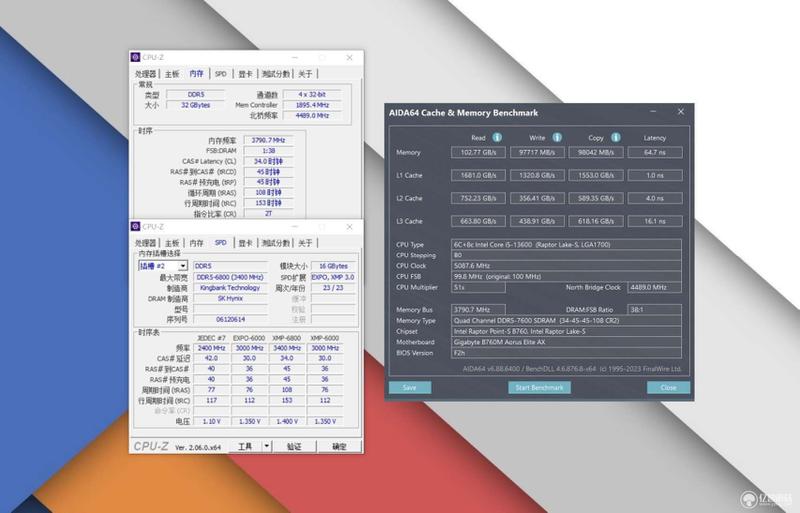This screenshot has width=800, height=513.
Task: Click the L3 Cache Copy value 618.16 GB/s
Action: (596, 221)
